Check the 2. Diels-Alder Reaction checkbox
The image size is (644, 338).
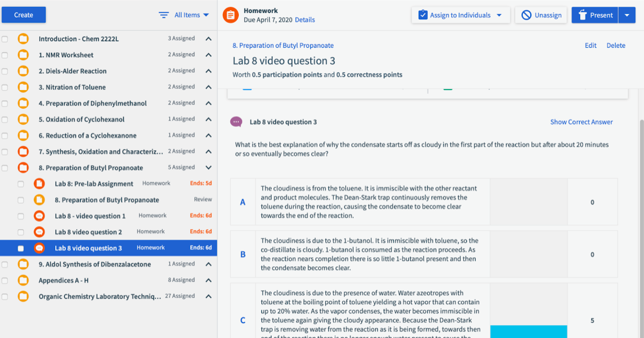click(5, 71)
